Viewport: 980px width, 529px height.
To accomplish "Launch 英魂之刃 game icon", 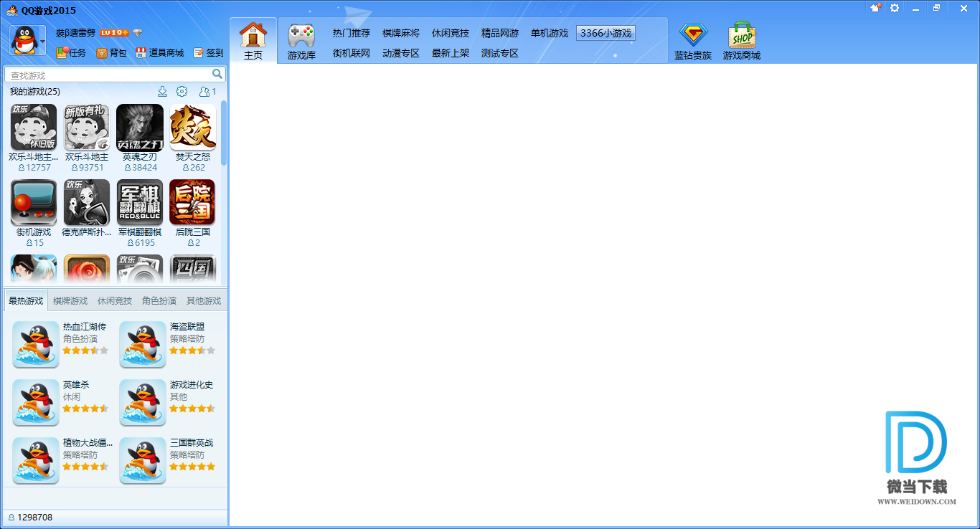I will tap(140, 127).
